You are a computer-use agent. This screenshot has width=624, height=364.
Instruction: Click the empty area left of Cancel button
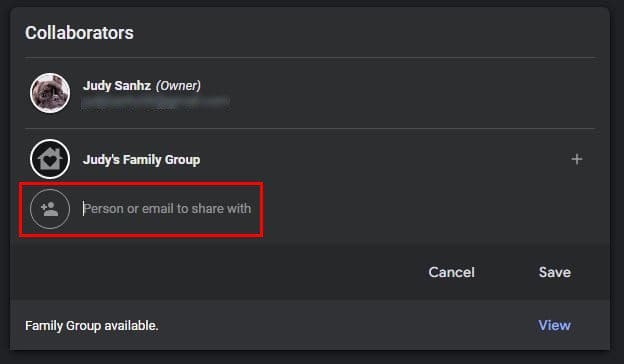[215, 273]
